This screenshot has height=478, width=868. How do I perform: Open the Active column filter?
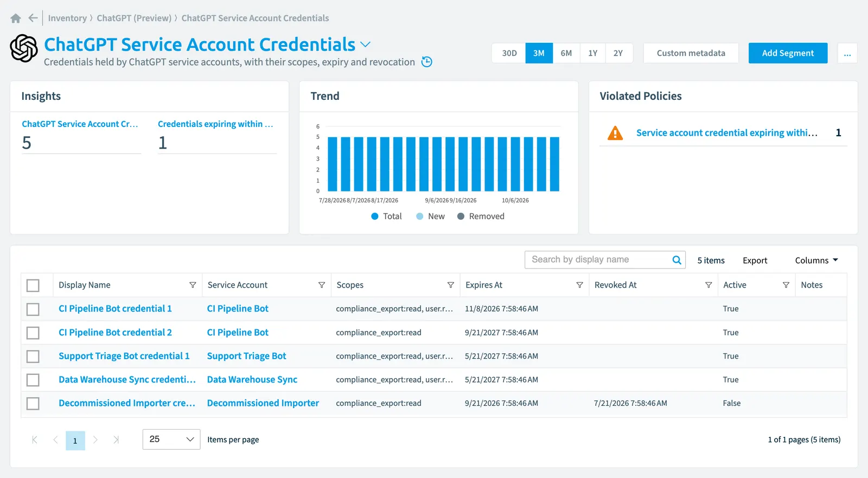pos(786,285)
